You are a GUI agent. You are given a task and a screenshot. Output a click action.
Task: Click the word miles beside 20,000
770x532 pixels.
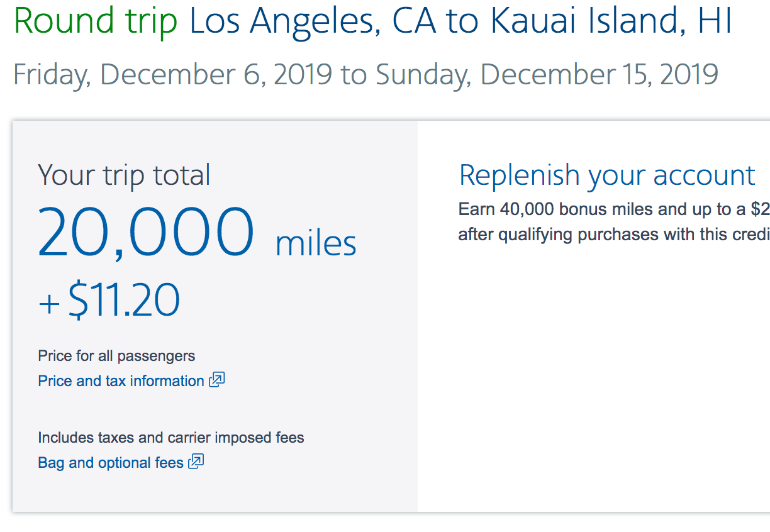click(316, 243)
